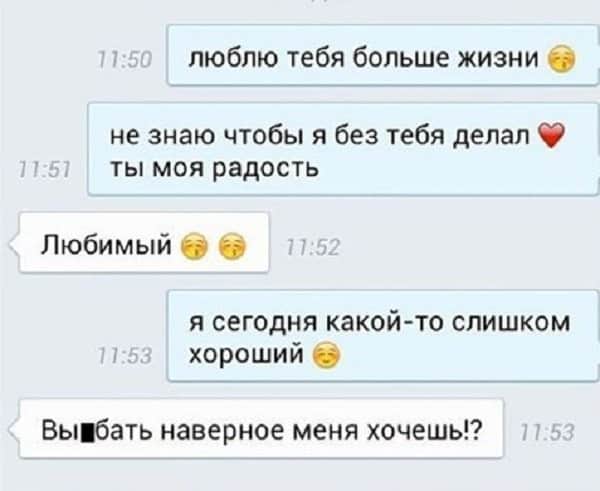Tap the 11:53 timestamp beside 'хороший' message
This screenshot has width=600, height=491.
click(x=125, y=356)
